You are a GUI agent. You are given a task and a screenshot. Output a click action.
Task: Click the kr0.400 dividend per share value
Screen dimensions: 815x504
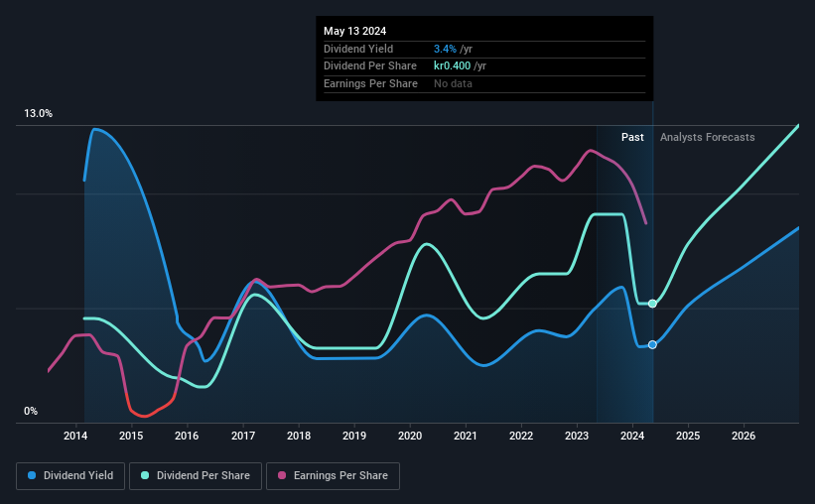pos(453,66)
